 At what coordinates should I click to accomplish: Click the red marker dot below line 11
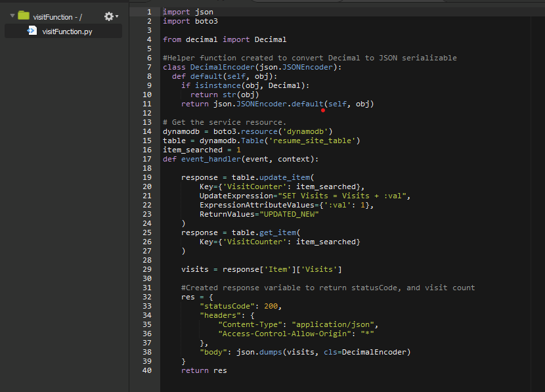tap(323, 110)
